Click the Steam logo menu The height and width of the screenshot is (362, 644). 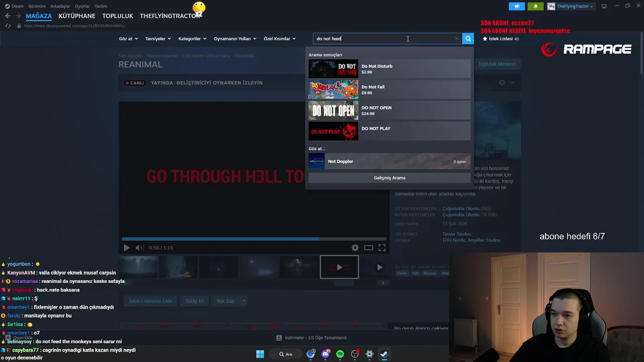pyautogui.click(x=14, y=6)
